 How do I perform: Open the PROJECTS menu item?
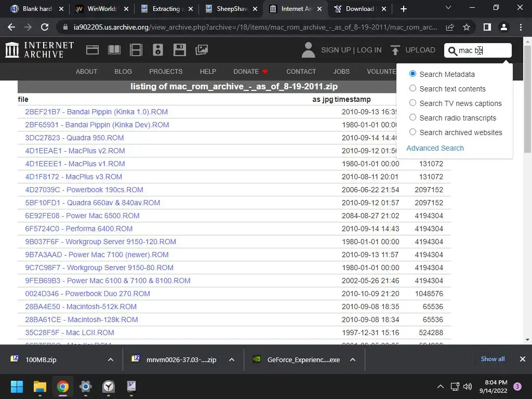pyautogui.click(x=166, y=72)
